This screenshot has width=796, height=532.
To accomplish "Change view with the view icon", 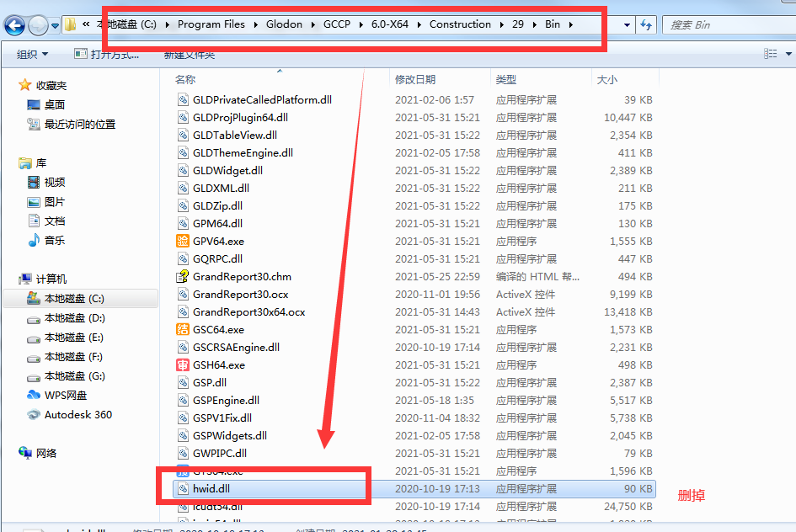I will tap(771, 54).
